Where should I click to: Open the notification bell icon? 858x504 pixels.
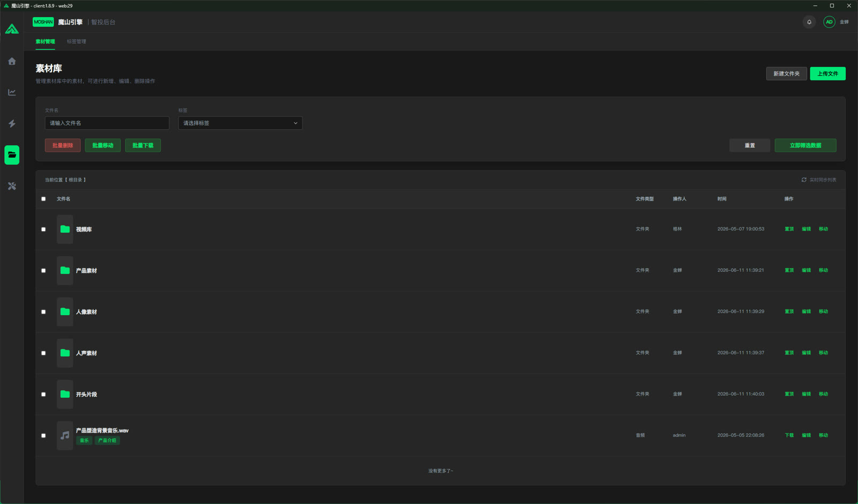point(809,22)
